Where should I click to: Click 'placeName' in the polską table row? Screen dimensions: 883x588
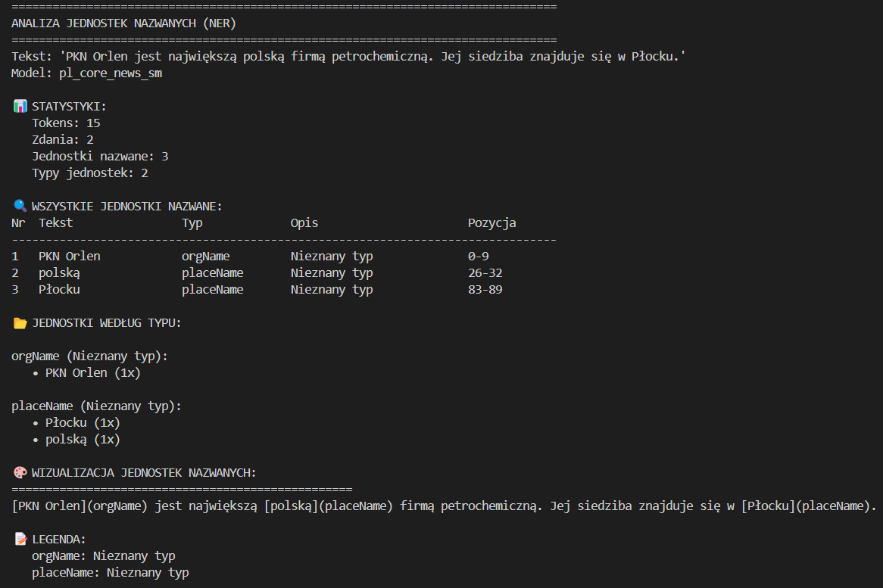212,273
